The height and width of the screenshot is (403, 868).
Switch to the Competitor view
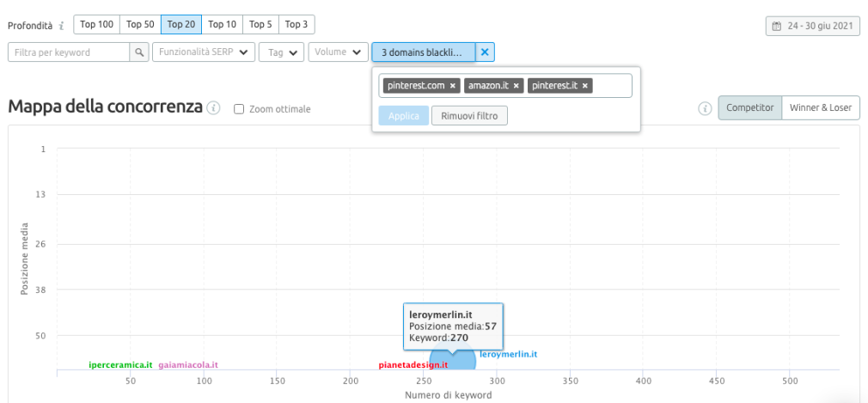[750, 108]
